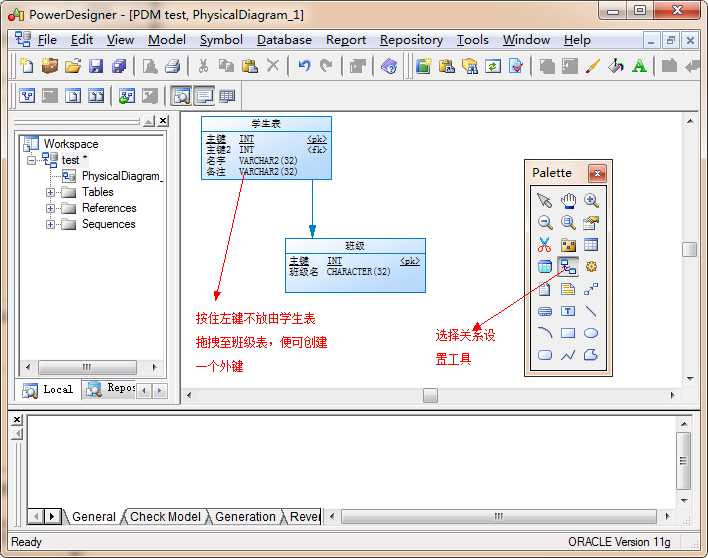Select the Polyline tool in Palette

(x=568, y=355)
